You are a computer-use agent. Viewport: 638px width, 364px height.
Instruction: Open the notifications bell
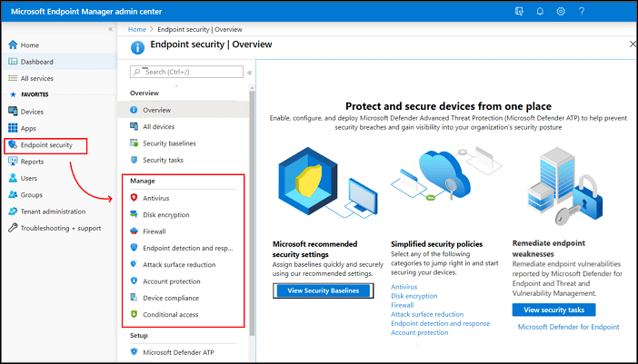coord(540,12)
